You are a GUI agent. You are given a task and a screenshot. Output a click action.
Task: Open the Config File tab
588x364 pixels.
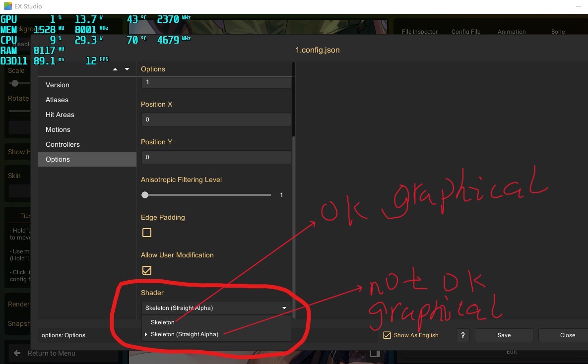(x=466, y=32)
